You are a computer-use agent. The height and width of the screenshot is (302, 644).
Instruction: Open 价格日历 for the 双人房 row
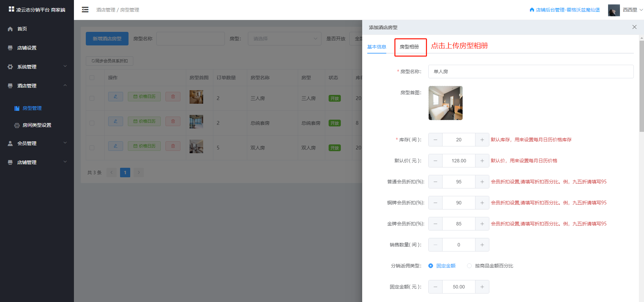coord(144,146)
